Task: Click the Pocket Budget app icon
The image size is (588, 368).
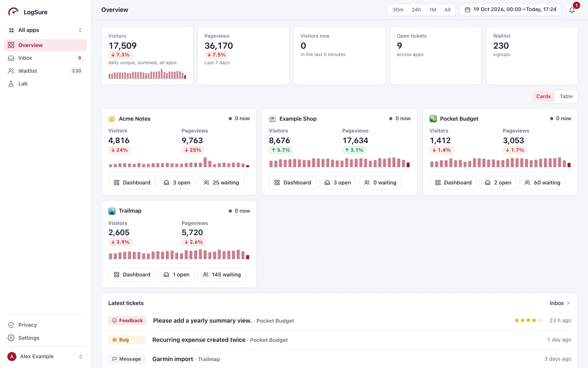Action: tap(433, 119)
